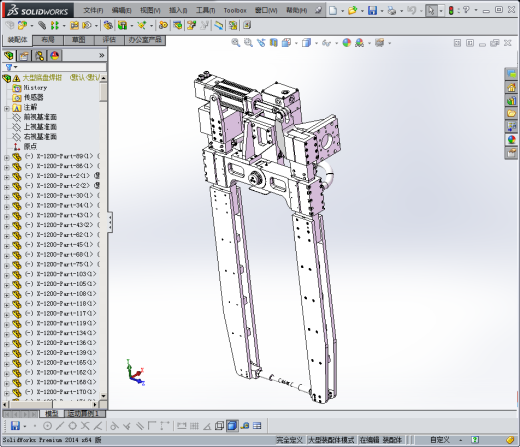The image size is (520, 447).
Task: Click the Edit Appearance color ball icon
Action: pos(347,43)
